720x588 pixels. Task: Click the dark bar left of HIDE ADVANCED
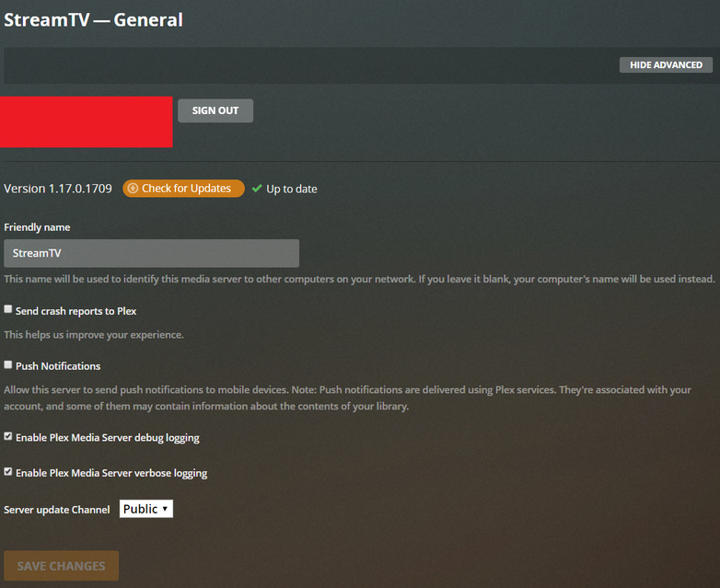(x=310, y=64)
